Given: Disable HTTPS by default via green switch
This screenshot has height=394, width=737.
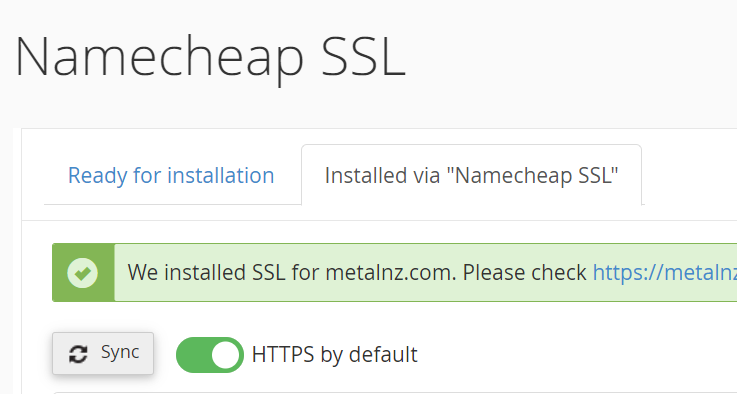Looking at the screenshot, I should (x=210, y=355).
